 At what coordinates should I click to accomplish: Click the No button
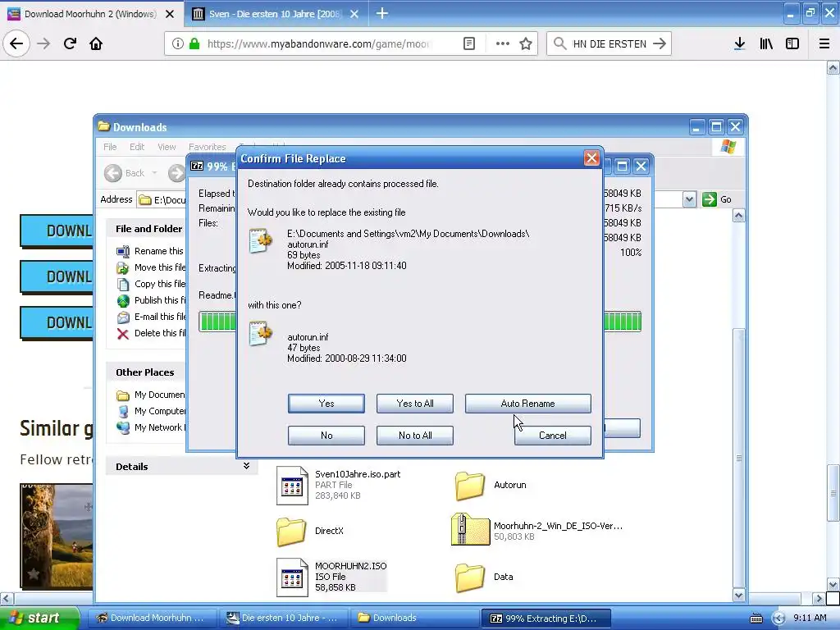326,435
